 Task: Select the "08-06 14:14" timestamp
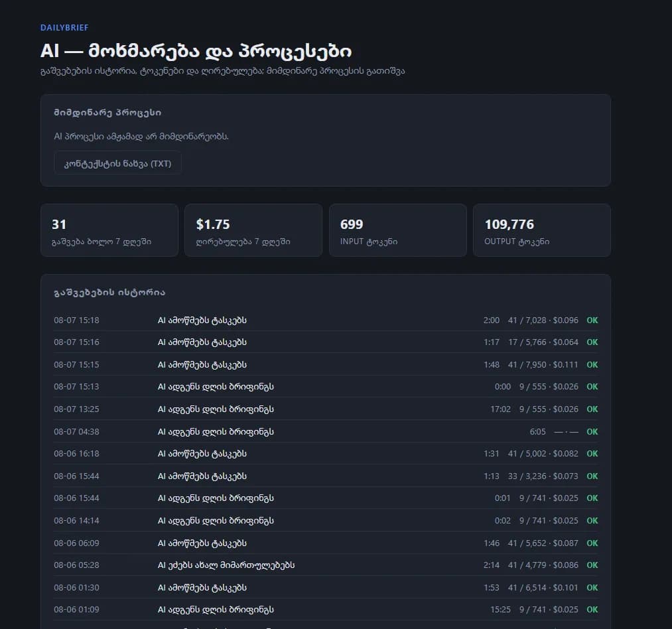tap(76, 521)
